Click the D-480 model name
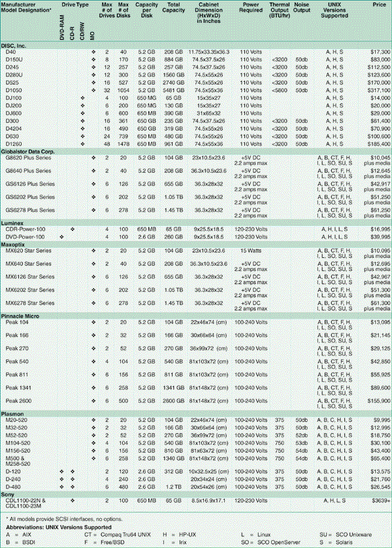The width and height of the screenshot is (392, 548). tap(13, 487)
